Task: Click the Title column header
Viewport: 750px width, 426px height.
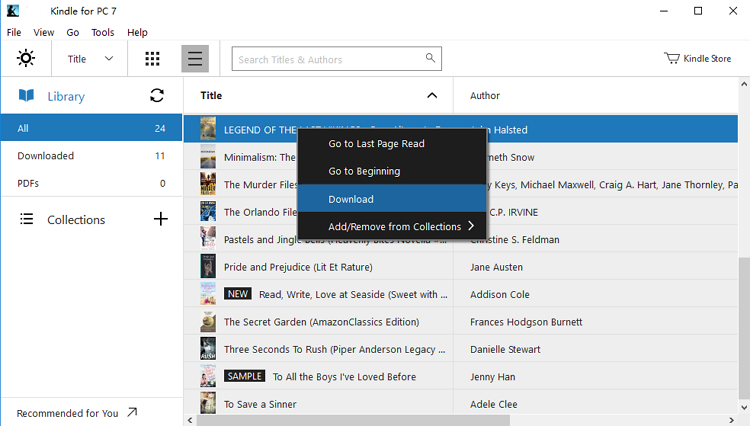Action: click(211, 96)
